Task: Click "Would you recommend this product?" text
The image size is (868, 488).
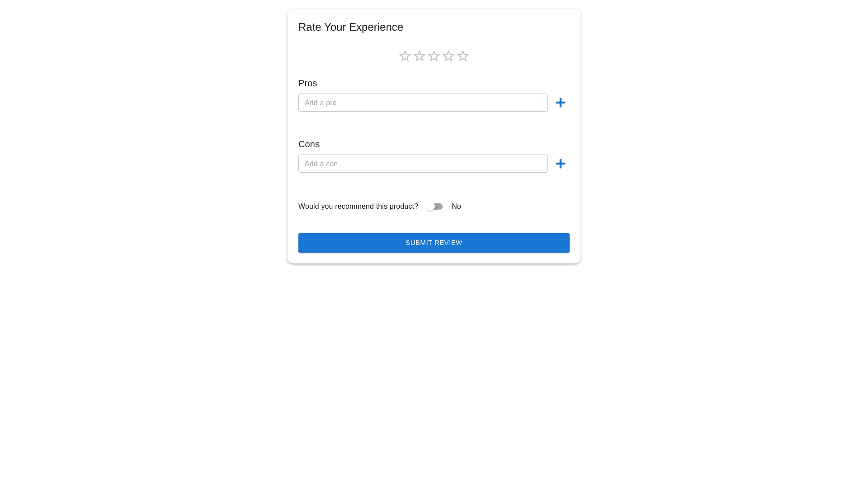Action: 358,206
